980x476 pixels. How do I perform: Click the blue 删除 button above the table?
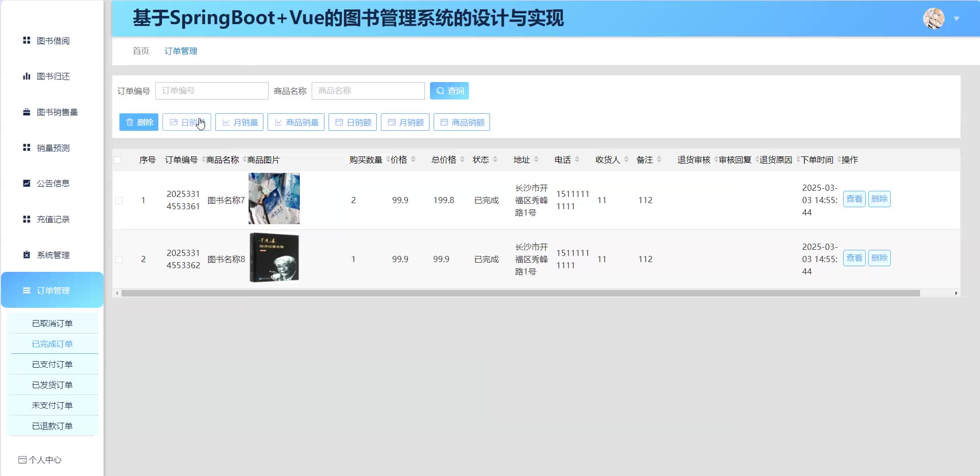pos(139,122)
